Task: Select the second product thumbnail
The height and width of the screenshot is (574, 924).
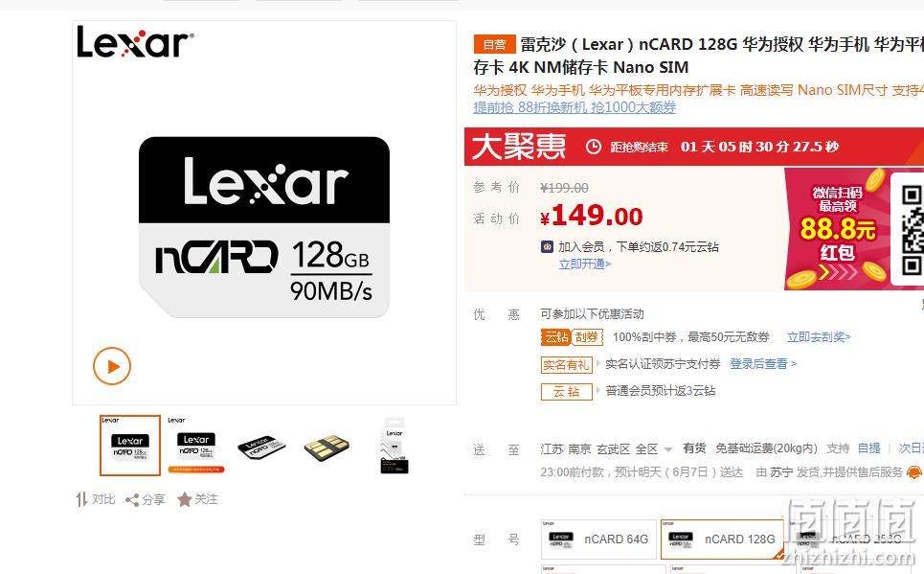Action: (x=196, y=446)
